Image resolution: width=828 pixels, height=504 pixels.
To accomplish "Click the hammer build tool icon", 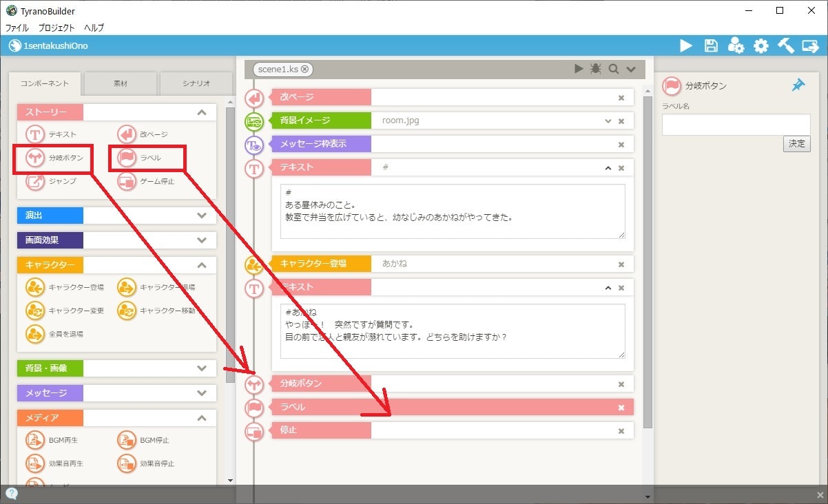I will tap(785, 45).
